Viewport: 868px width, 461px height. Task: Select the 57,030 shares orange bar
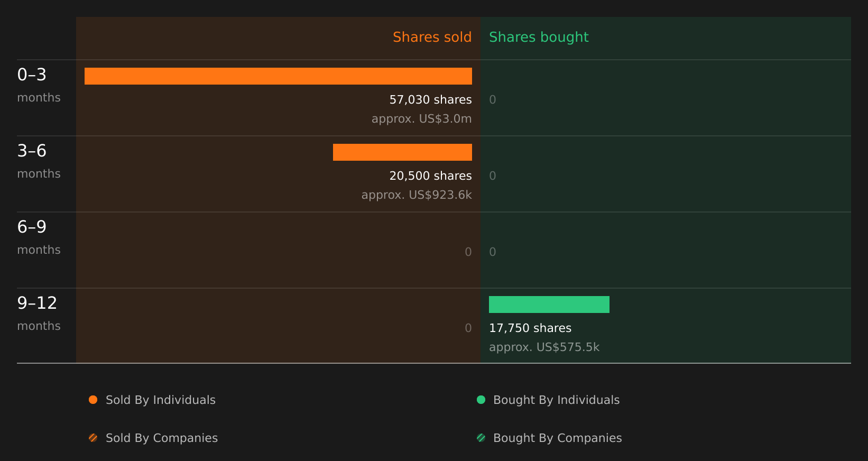coord(278,76)
